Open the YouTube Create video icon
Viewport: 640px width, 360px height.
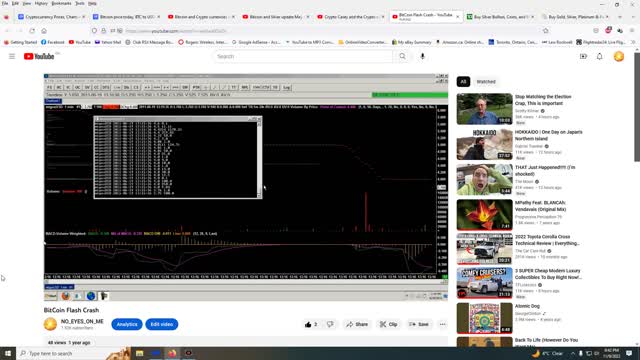[583, 56]
